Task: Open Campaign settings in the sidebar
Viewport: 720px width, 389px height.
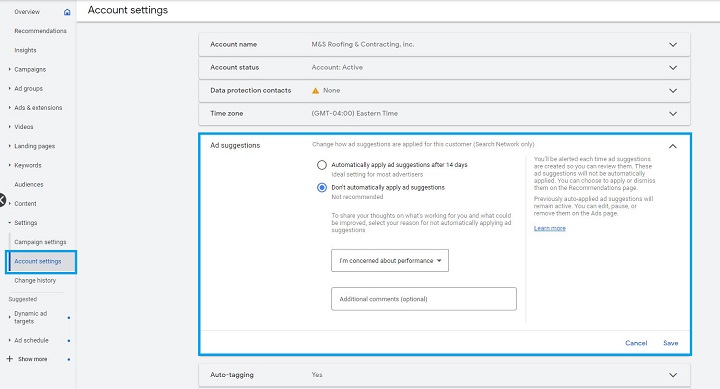Action: [40, 242]
